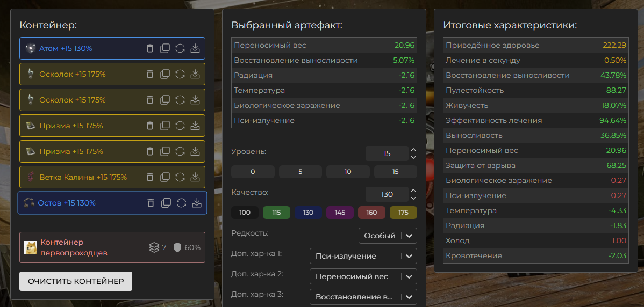
Task: Click the download icon on Ветка Калины row
Action: (x=195, y=177)
